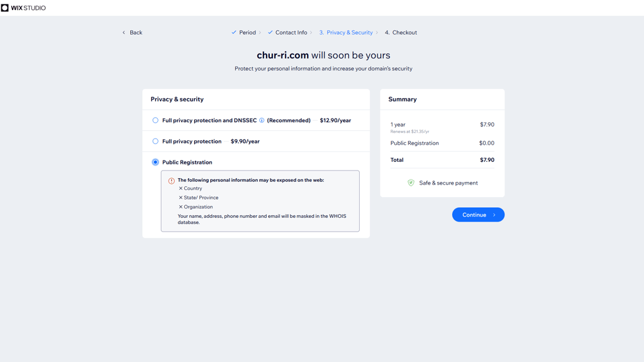Click the chevron after Privacy & Security

click(x=377, y=33)
